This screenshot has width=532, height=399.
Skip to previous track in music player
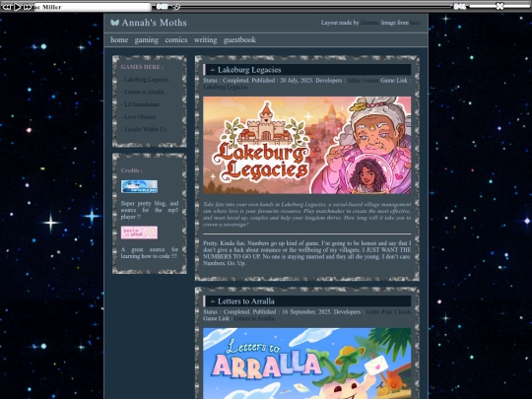[x=7, y=7]
